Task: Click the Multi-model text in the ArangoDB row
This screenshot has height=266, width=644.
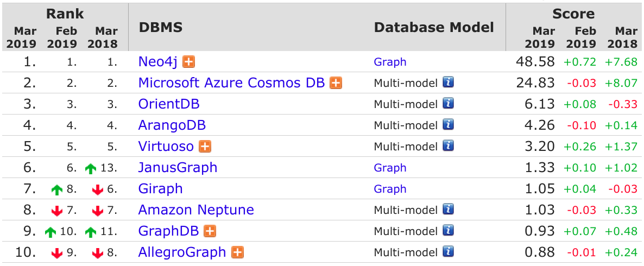Action: point(406,125)
